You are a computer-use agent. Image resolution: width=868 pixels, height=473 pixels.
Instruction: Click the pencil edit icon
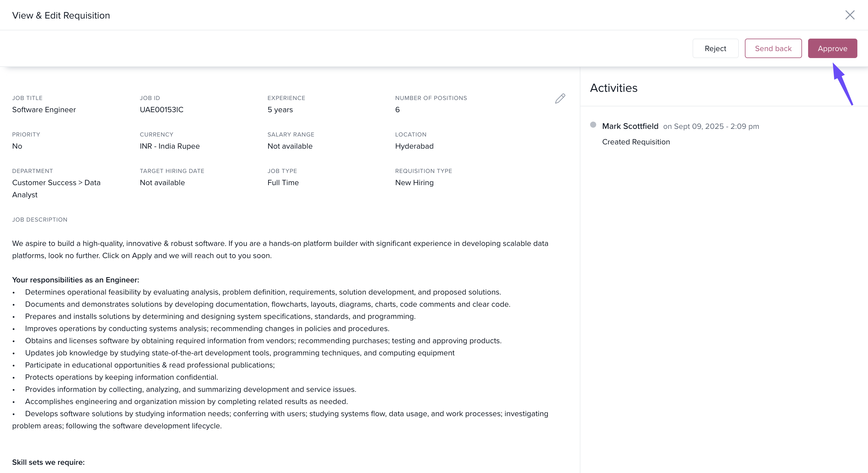[560, 98]
